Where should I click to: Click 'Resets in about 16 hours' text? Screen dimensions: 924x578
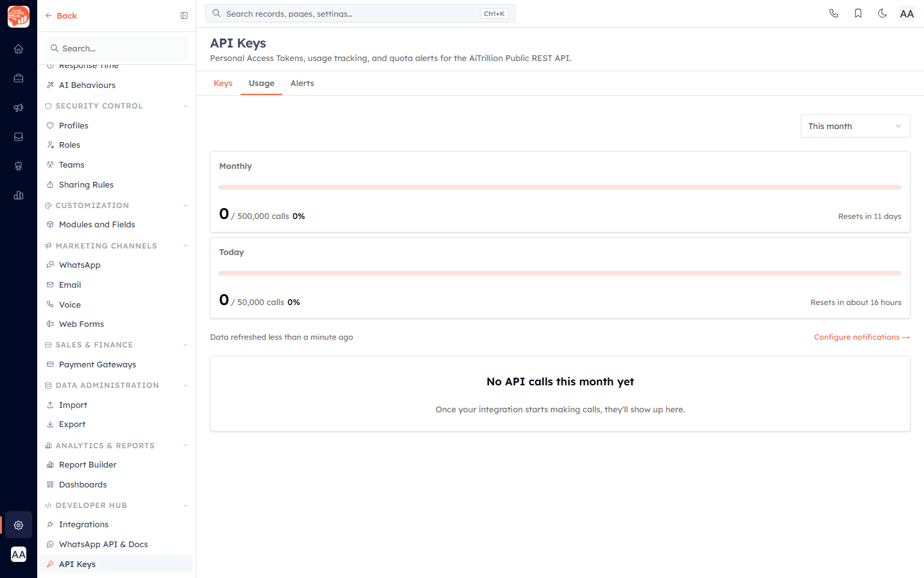(855, 302)
